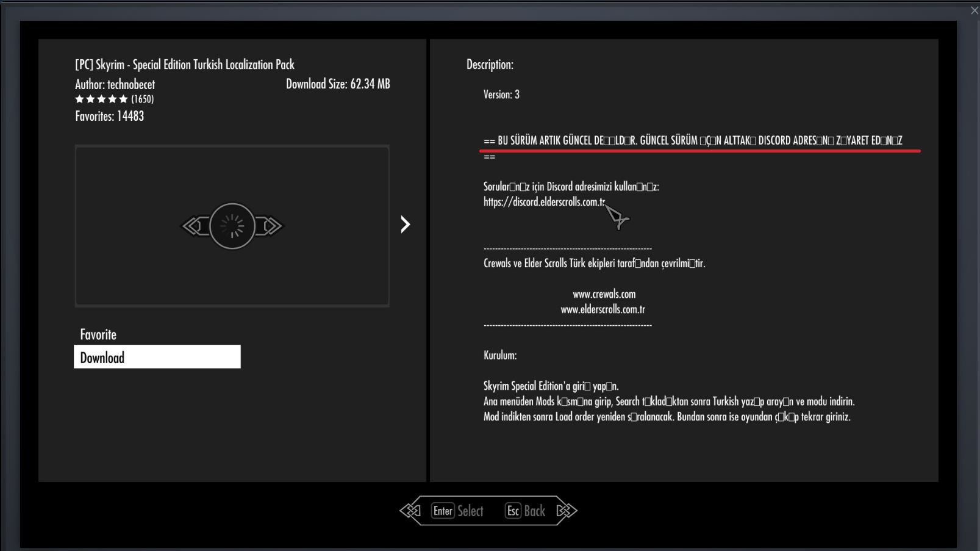Click the Kurulum: heading
Image resolution: width=980 pixels, height=551 pixels.
point(500,355)
